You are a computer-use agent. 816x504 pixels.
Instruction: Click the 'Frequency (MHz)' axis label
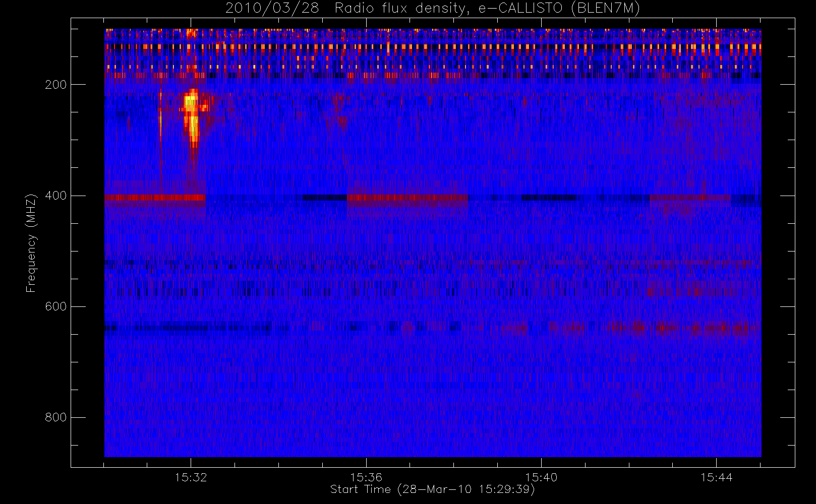[x=31, y=243]
